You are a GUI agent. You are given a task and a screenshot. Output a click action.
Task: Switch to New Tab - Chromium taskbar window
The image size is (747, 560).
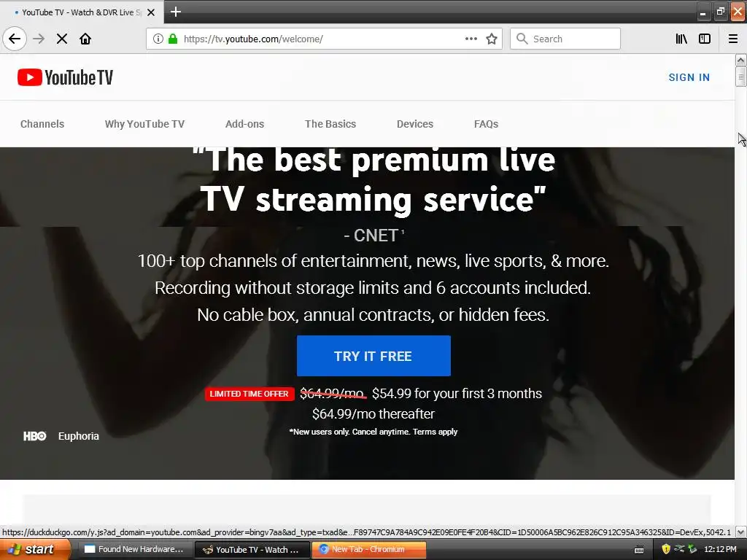click(368, 549)
